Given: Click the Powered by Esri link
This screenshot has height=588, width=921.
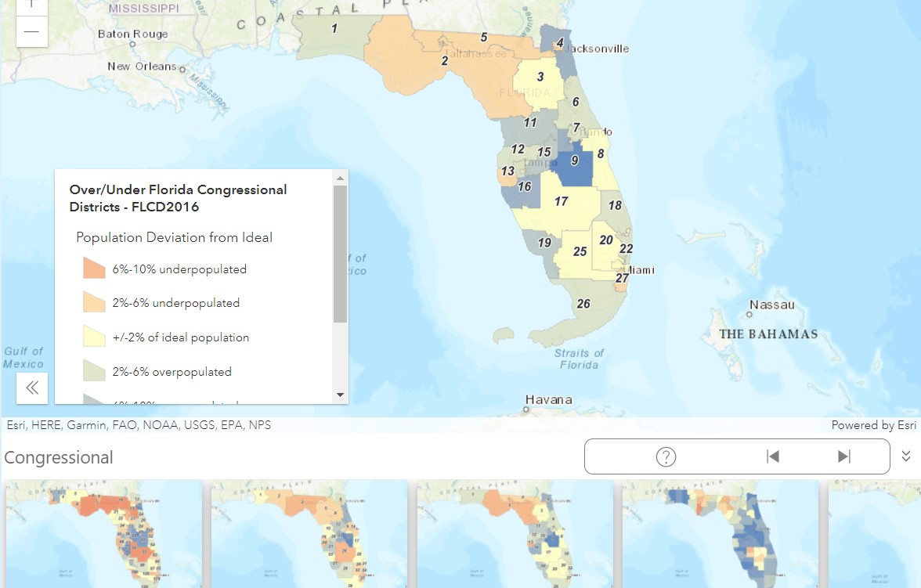Looking at the screenshot, I should (x=873, y=425).
